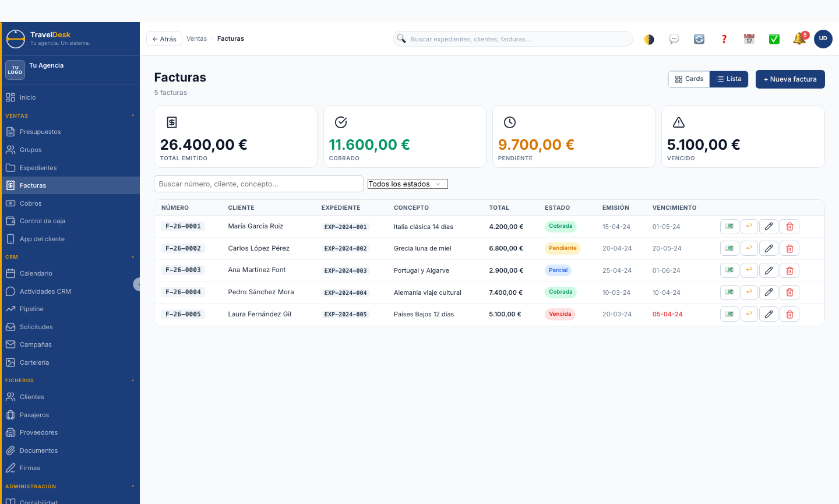
Task: Click the Atrás back button
Action: coord(164,39)
